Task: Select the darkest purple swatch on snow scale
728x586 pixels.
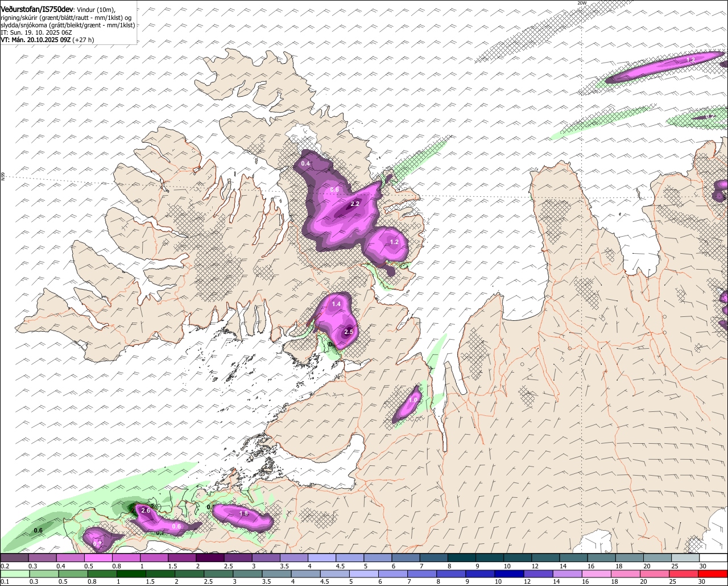Action: (210, 558)
